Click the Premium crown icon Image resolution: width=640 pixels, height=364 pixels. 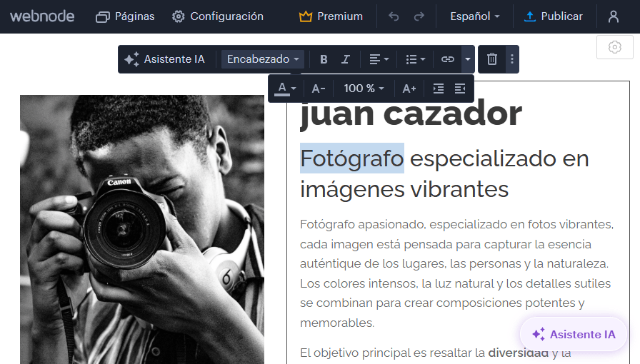click(x=305, y=16)
